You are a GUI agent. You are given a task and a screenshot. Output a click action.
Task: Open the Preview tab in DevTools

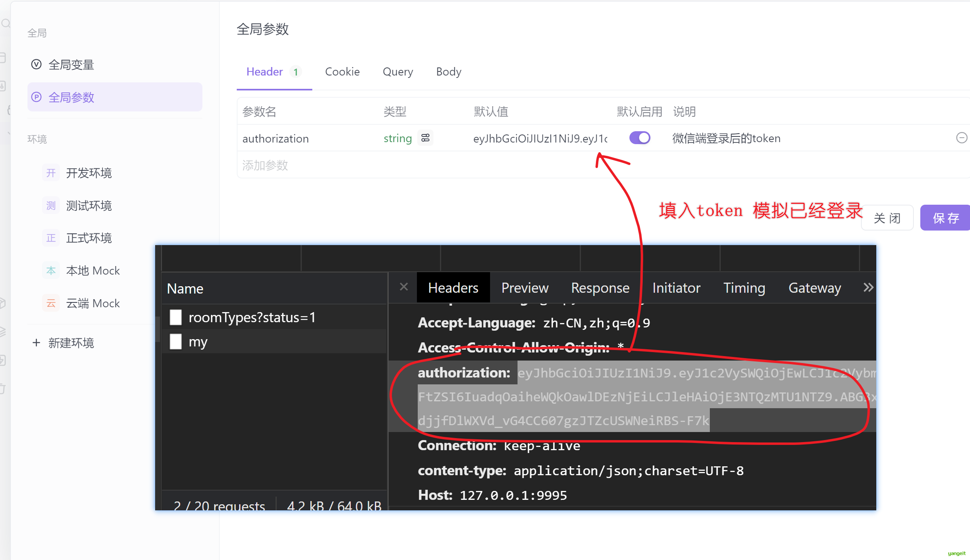pyautogui.click(x=525, y=287)
